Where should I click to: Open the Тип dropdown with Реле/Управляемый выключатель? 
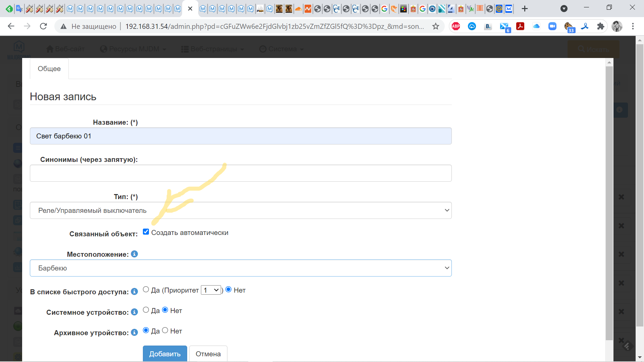point(240,210)
